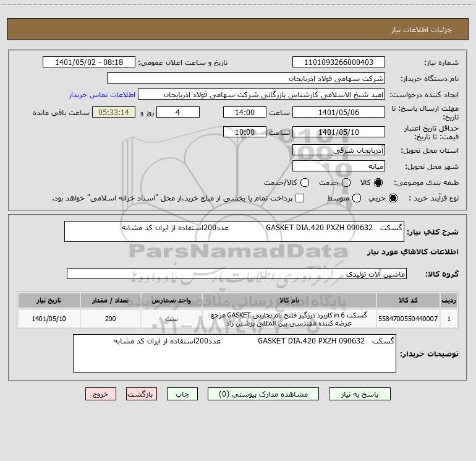Viewport: 476px width, 461px height.
Task: Click the province field آذربایجان شرقی
Action: tap(339, 150)
